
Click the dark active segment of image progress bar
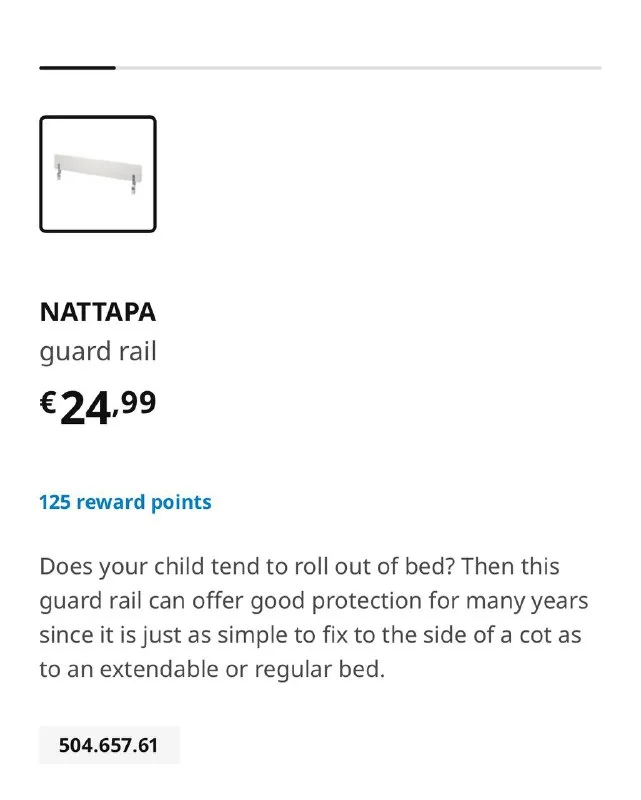pyautogui.click(x=77, y=68)
